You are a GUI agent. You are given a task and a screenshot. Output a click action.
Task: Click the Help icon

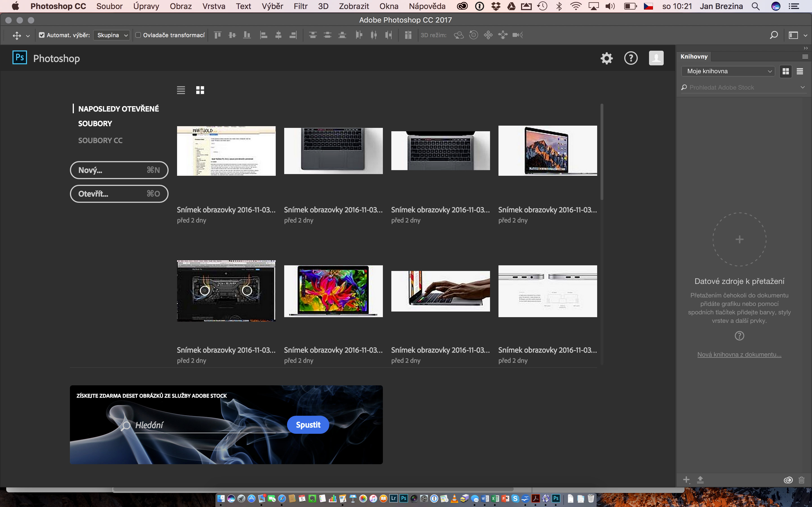631,57
